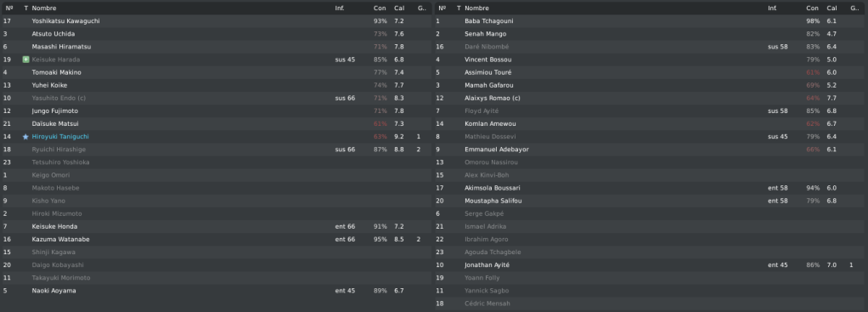Screen dimensions: 868x312
Task: Sort right table by Con column
Action: coord(812,9)
